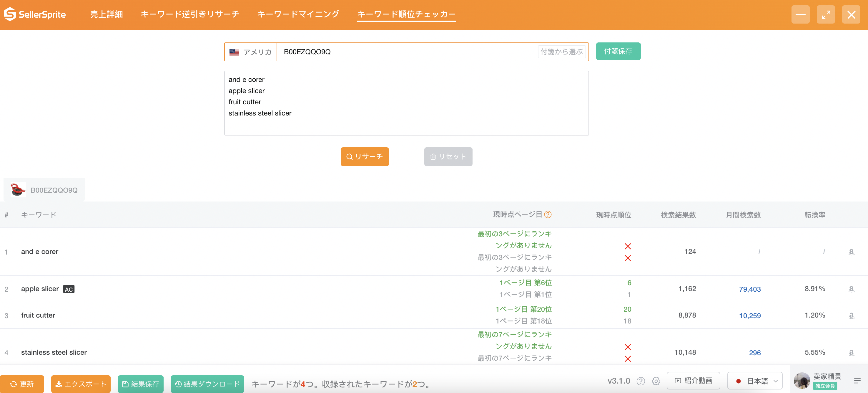The width and height of the screenshot is (868, 393).
Task: Open monthly search volume 79,403 link
Action: [750, 289]
